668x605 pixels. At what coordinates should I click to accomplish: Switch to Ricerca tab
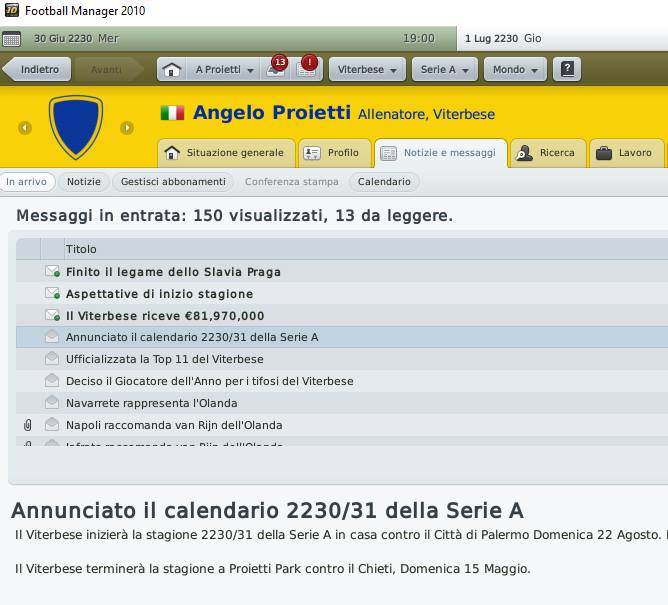tap(548, 153)
